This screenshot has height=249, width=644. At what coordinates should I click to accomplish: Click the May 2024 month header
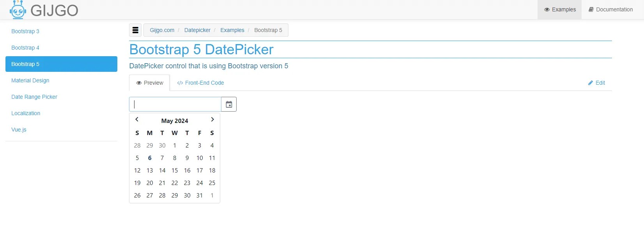tap(175, 121)
